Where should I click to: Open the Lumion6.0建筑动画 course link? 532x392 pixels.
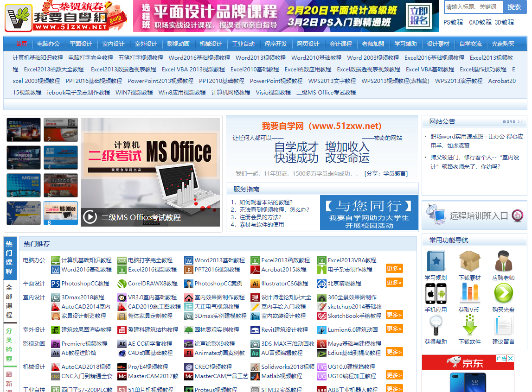(353, 330)
